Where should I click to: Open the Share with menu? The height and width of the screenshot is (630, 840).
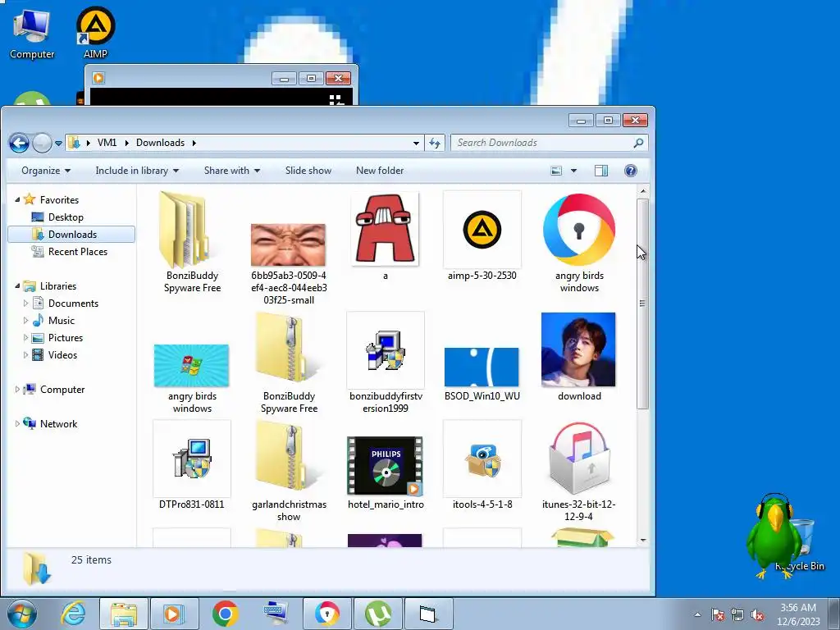(x=232, y=171)
